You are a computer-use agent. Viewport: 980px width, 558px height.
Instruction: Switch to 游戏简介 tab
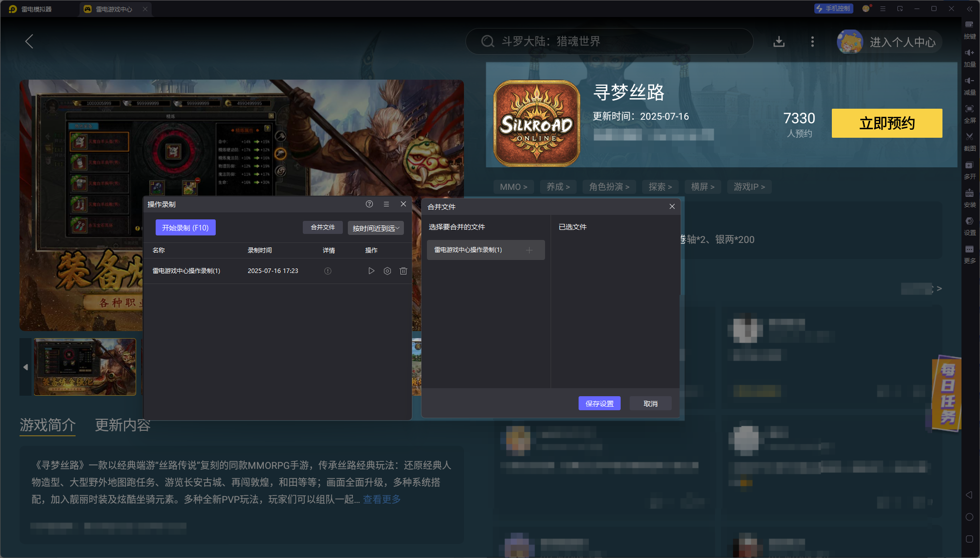point(48,425)
